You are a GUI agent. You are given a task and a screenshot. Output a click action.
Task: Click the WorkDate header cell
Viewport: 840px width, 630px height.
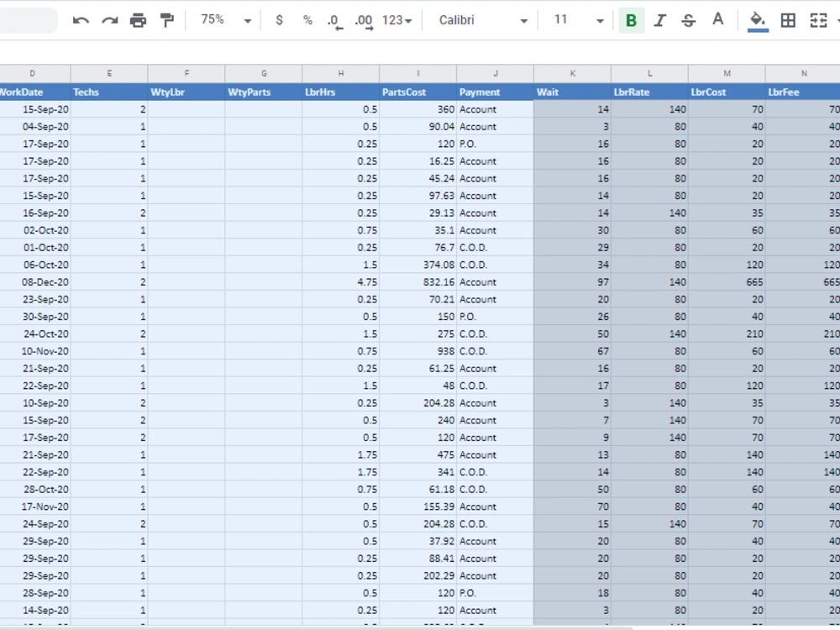[x=34, y=92]
